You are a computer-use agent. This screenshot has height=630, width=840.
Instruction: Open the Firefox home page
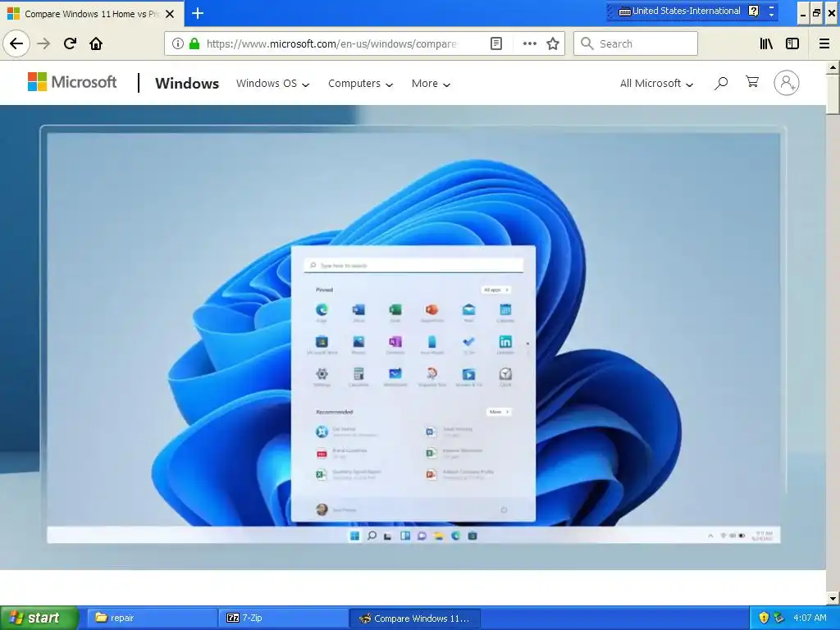pos(96,43)
